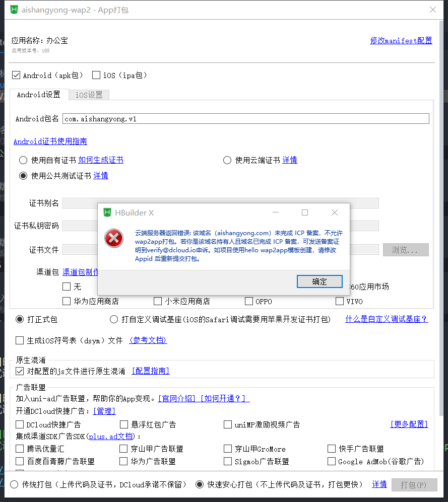Click the red error icon in the dialog

pyautogui.click(x=114, y=238)
